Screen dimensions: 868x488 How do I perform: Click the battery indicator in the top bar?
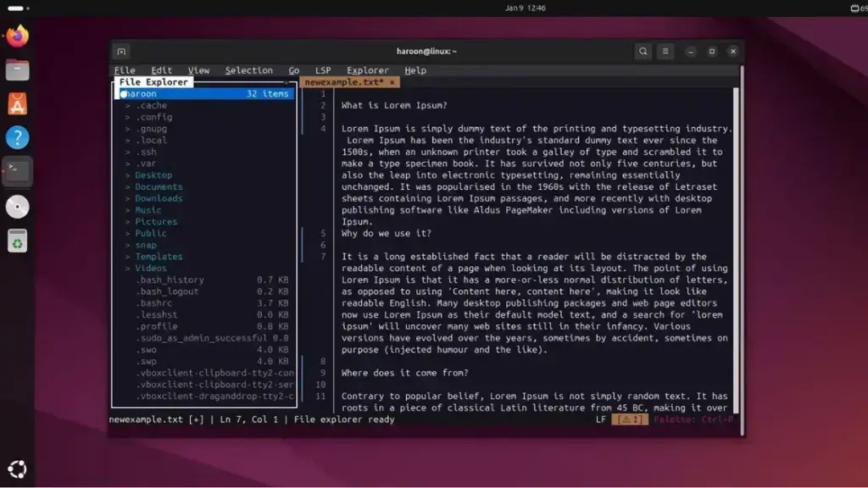click(x=859, y=8)
